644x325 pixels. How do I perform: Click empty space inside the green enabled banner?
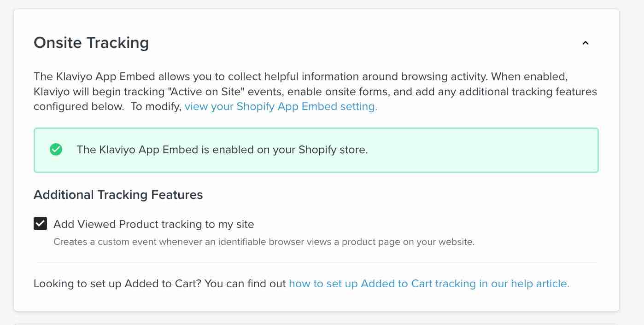coord(484,150)
